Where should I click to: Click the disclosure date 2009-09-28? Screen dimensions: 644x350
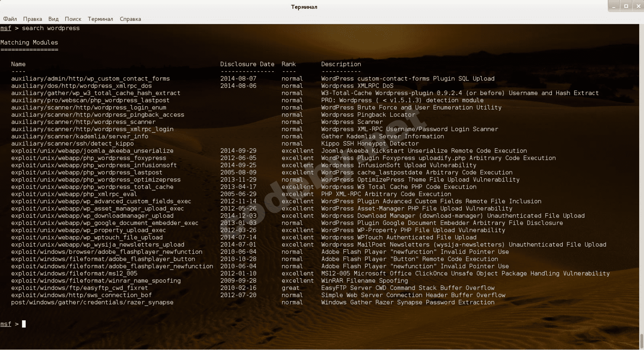tap(238, 282)
